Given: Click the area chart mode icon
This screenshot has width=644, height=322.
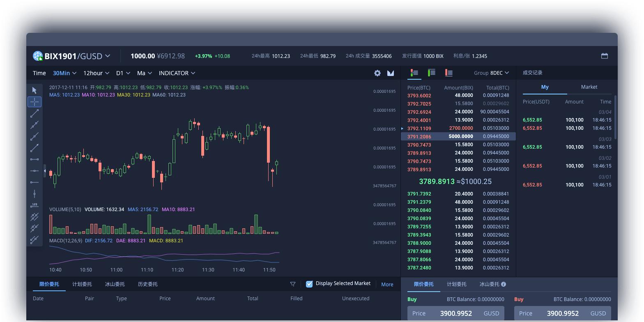Looking at the screenshot, I should pyautogui.click(x=391, y=73).
